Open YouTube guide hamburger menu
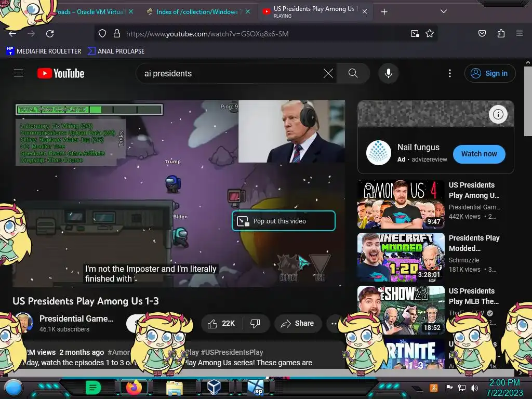 pyautogui.click(x=19, y=73)
